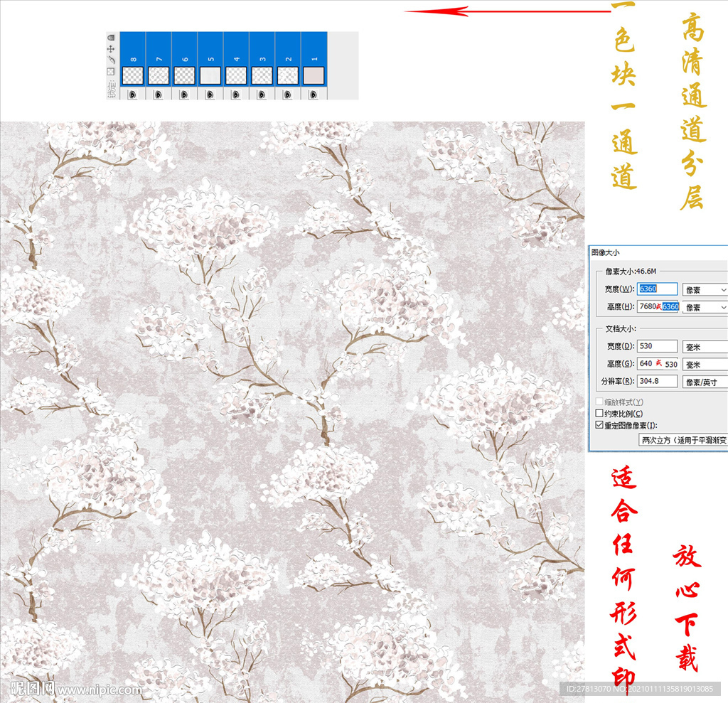Click the 图像大小 dialog title

tap(605, 252)
